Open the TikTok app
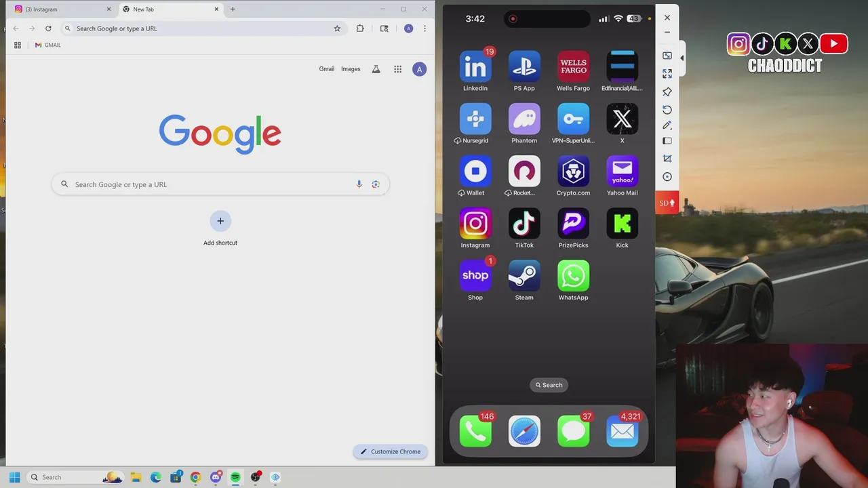Viewport: 868px width, 488px height. coord(524,224)
